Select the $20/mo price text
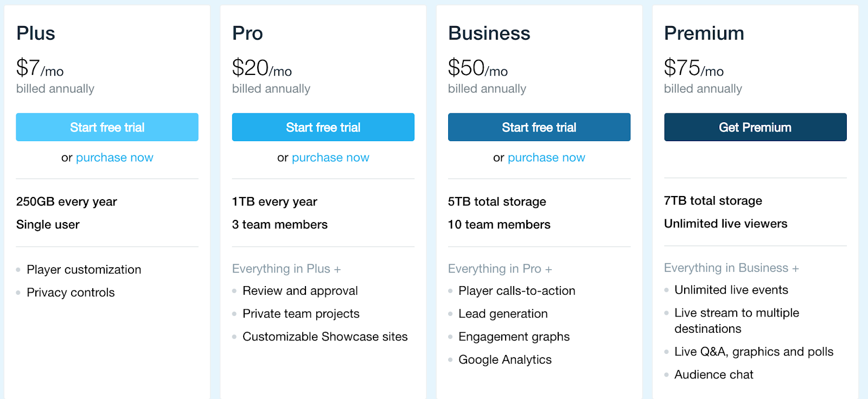This screenshot has width=868, height=399. [261, 68]
